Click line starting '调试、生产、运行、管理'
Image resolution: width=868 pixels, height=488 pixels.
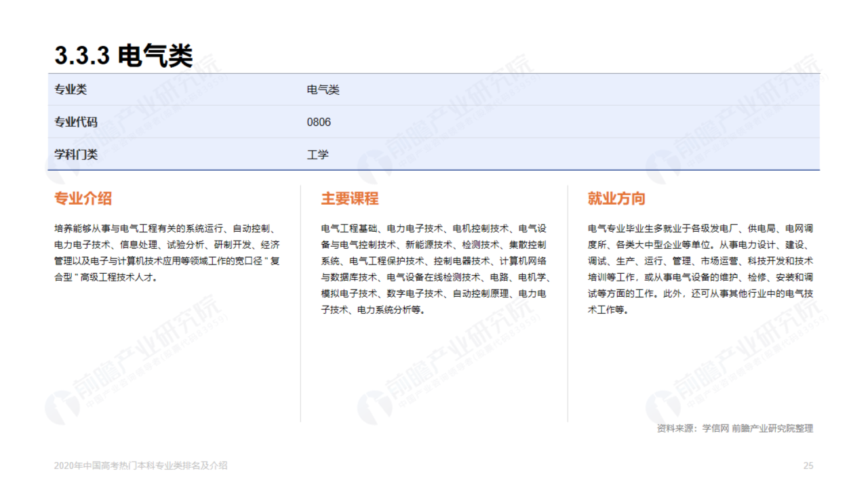701,261
